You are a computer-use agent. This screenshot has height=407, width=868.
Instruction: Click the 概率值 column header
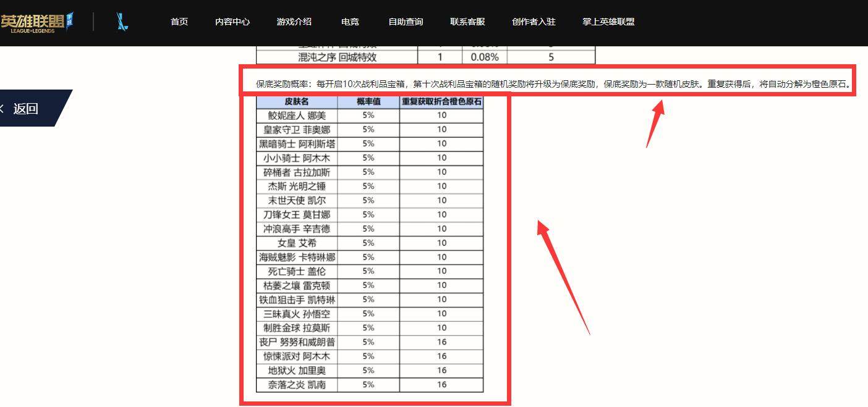(x=368, y=101)
